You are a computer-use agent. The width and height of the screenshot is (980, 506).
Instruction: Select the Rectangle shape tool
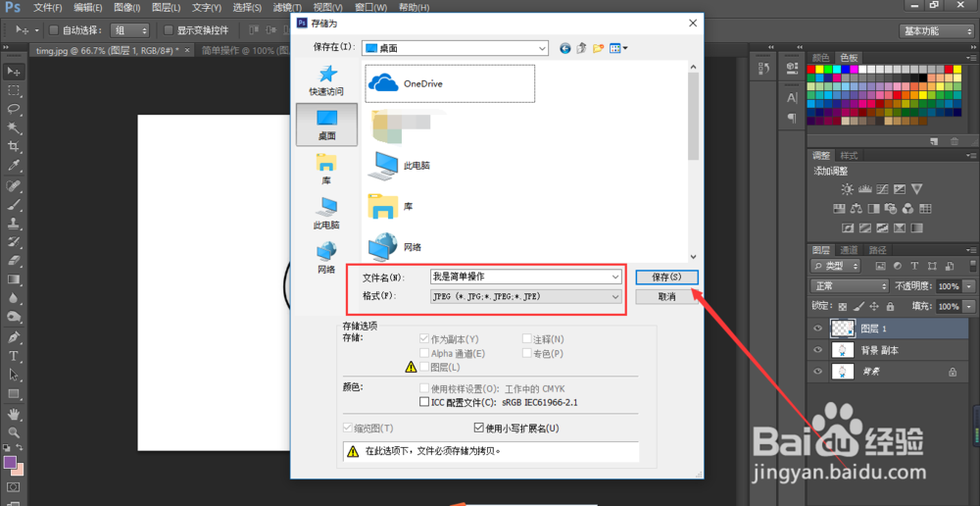coord(14,394)
